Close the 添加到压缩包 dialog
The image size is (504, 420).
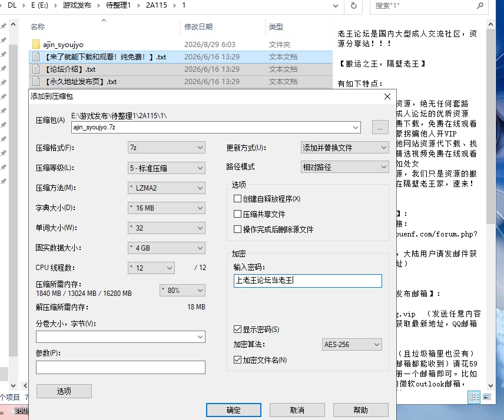(x=387, y=96)
